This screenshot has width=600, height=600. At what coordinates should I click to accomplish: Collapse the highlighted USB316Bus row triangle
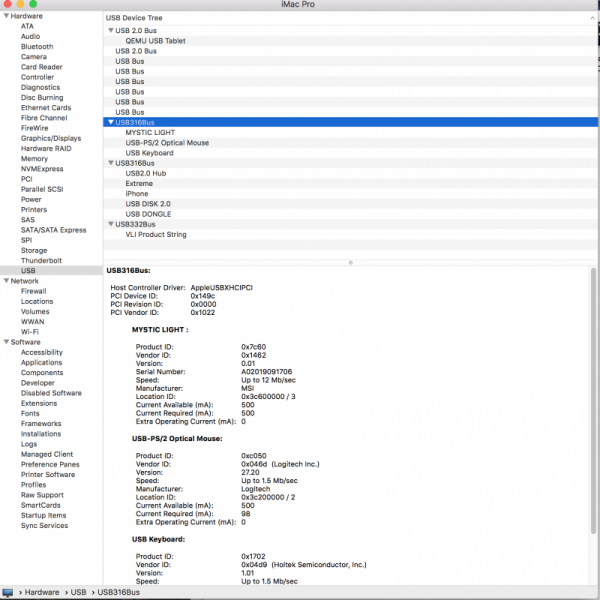(x=111, y=122)
